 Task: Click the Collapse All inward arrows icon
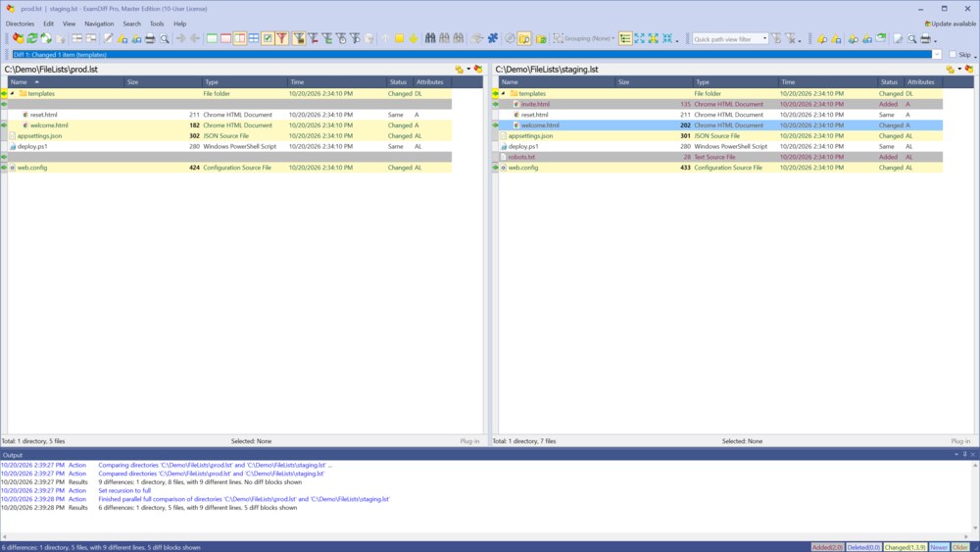pyautogui.click(x=667, y=39)
